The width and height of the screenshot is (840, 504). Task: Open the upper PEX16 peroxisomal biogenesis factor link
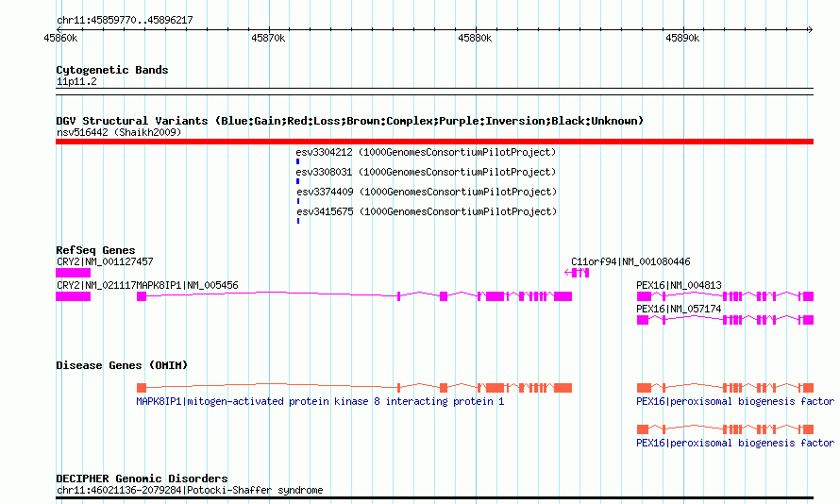[x=735, y=402]
